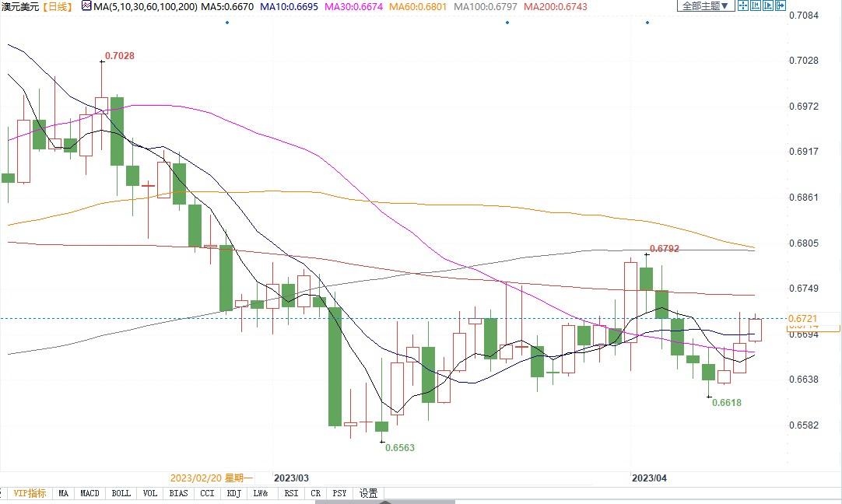Click the 2023/04 date axis marker
842x504 pixels.
649,478
